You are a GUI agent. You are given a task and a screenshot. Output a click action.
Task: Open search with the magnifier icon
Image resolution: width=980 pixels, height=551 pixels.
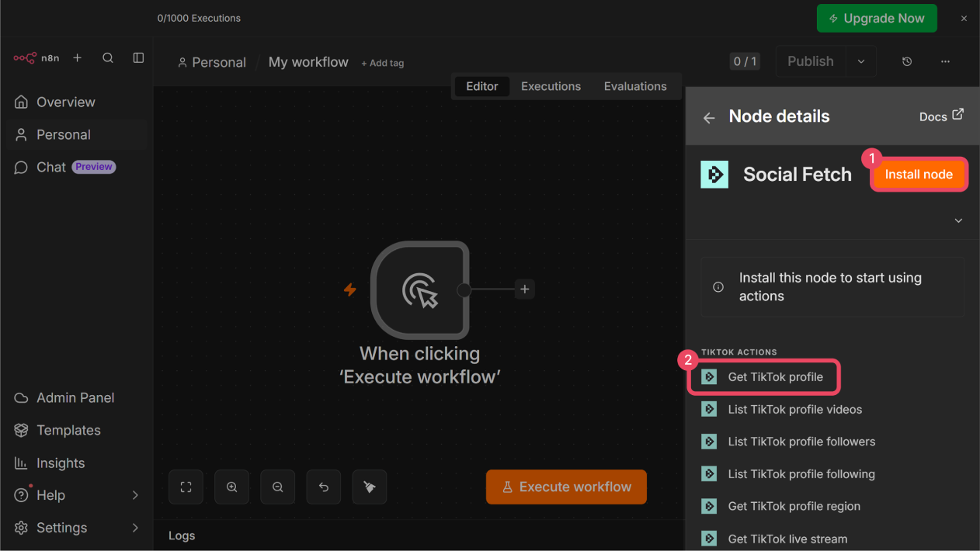[108, 58]
